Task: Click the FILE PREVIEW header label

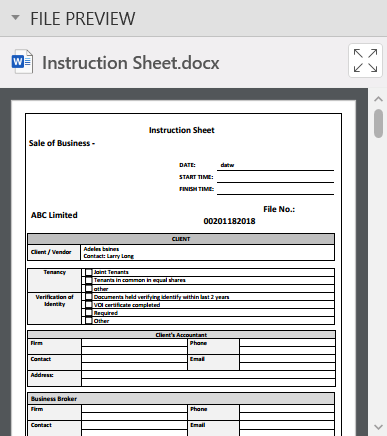Action: tap(83, 19)
